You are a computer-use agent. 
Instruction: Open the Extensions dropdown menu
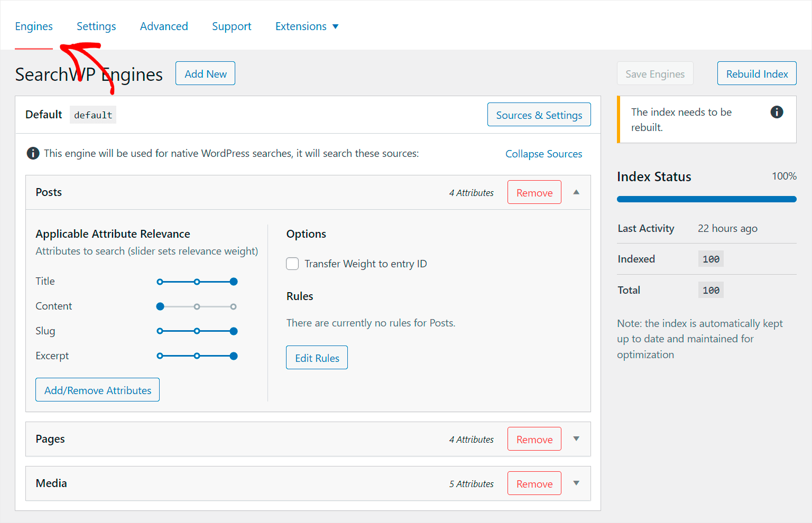click(307, 26)
